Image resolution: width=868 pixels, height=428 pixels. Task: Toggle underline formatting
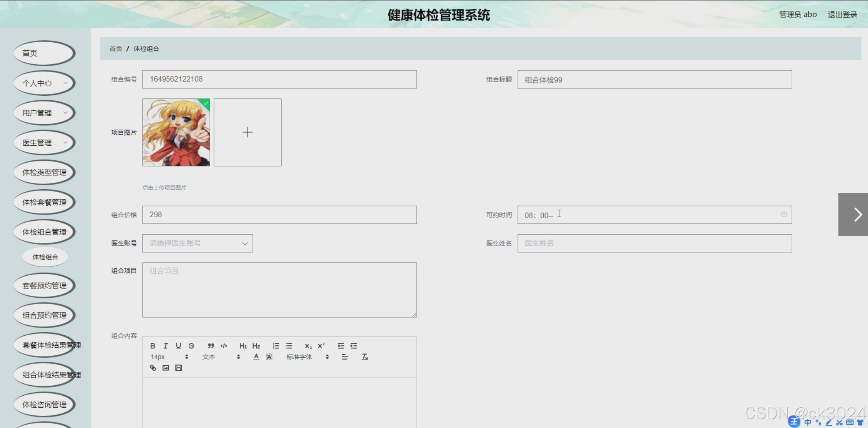[178, 346]
